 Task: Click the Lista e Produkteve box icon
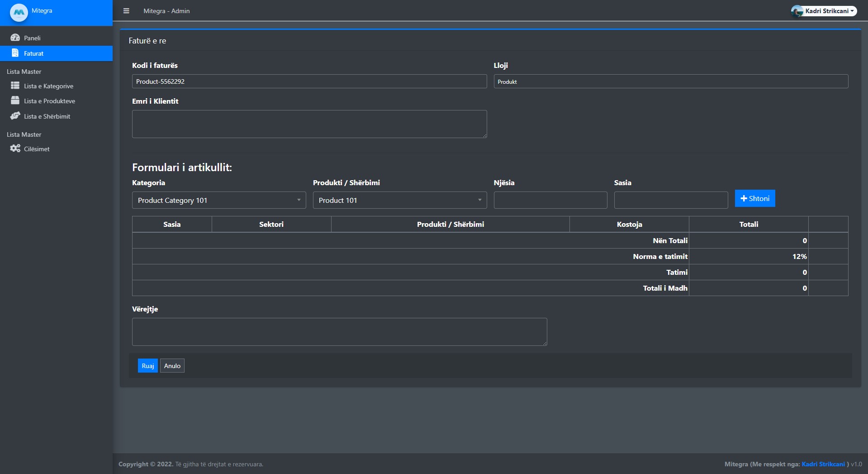[x=15, y=101]
